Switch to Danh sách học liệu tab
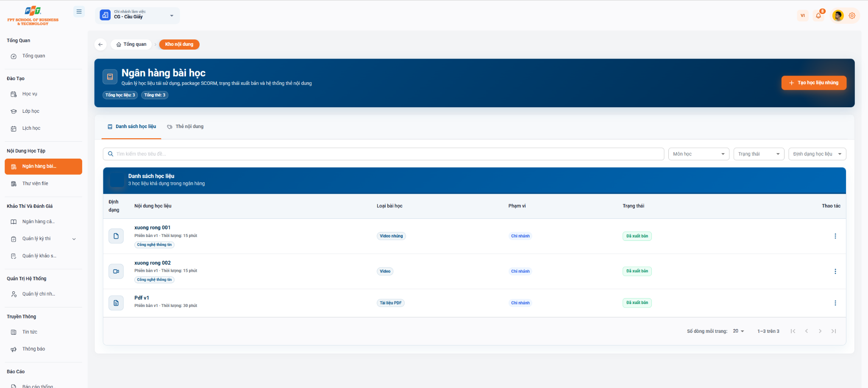Viewport: 868px width, 388px height. pyautogui.click(x=131, y=126)
